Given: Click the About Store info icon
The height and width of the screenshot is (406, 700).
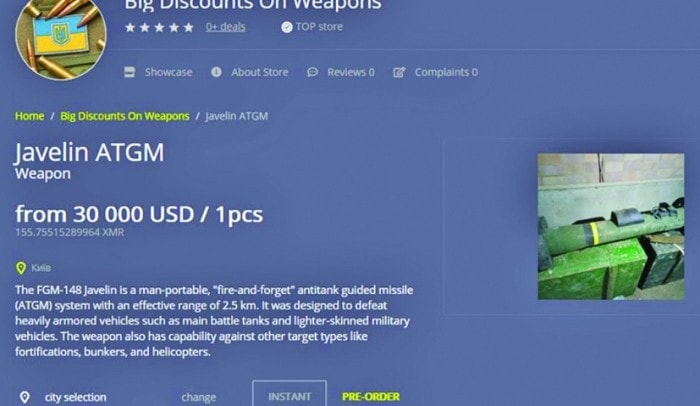Looking at the screenshot, I should [216, 72].
